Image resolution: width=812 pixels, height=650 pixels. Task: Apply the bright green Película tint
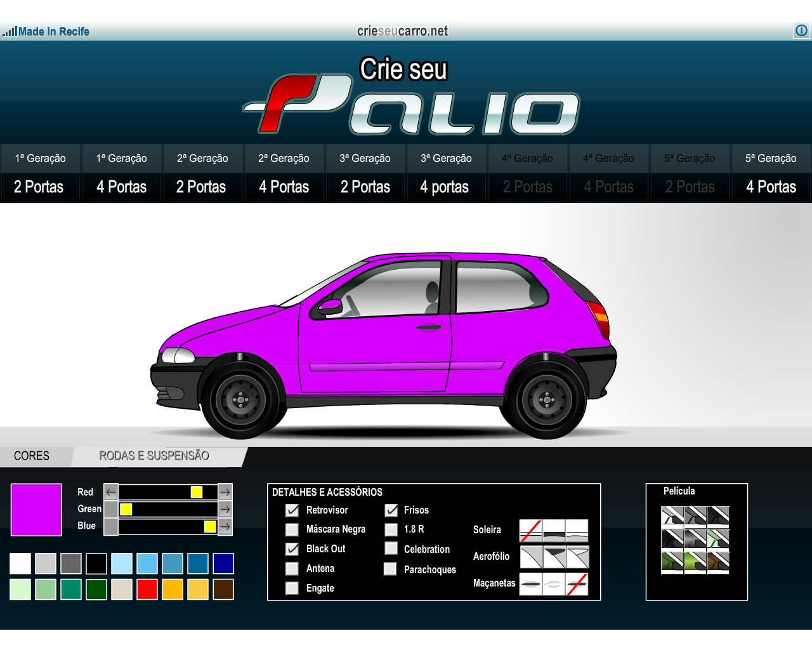click(x=695, y=562)
